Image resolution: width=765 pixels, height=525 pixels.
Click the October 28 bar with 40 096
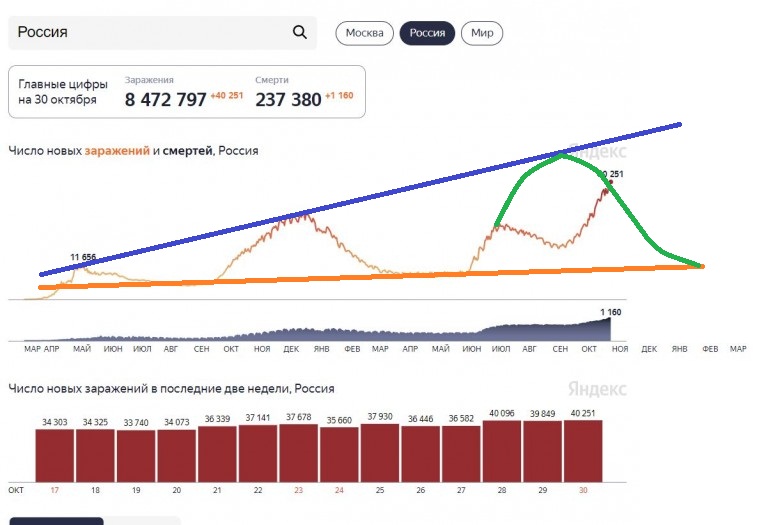pyautogui.click(x=502, y=451)
